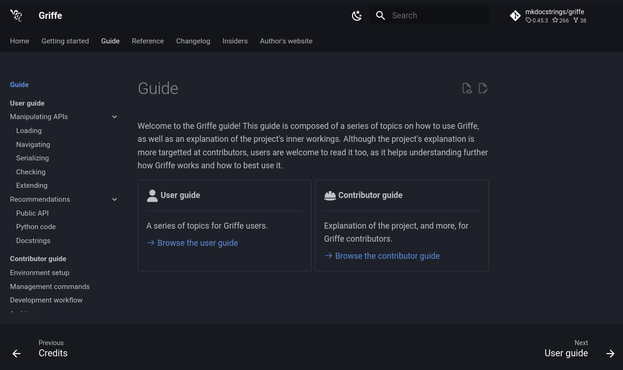Follow the Browse the contributor guide link
Screen dimensions: 623x370
(x=387, y=256)
